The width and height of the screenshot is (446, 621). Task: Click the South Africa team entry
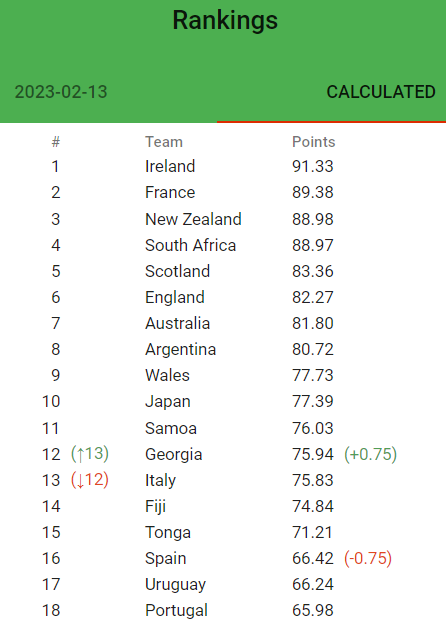[191, 245]
